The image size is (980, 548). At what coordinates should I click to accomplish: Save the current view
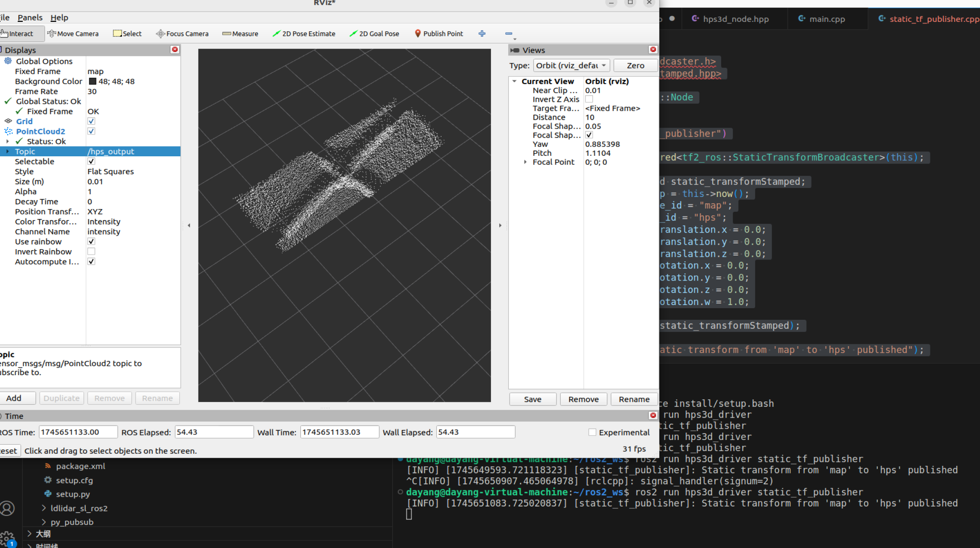pos(533,399)
